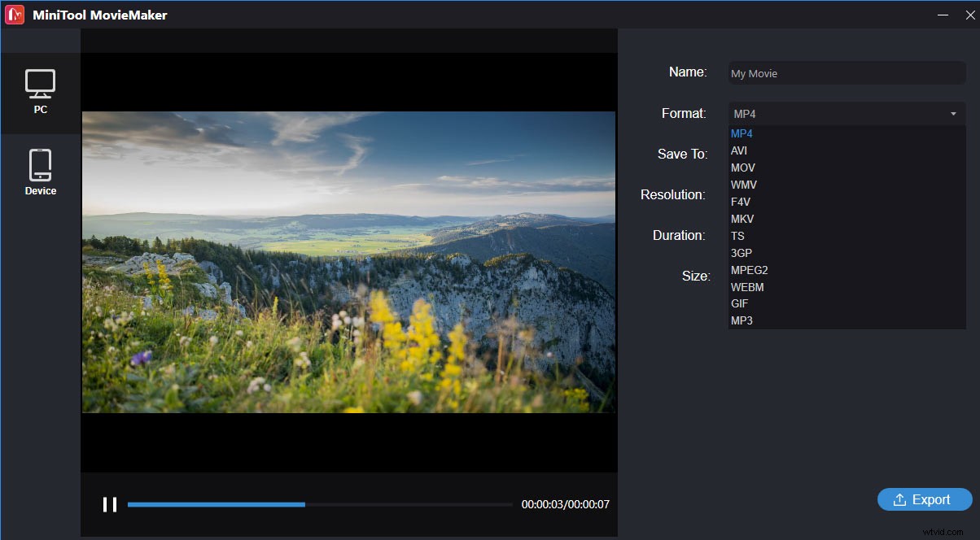Click the MiniTool MovieMaker logo icon
This screenshot has width=980, height=540.
[15, 15]
